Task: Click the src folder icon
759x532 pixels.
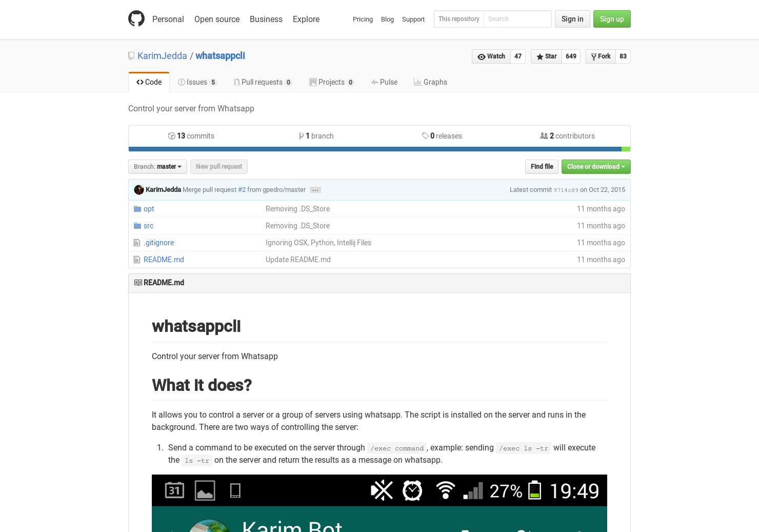Action: (137, 226)
